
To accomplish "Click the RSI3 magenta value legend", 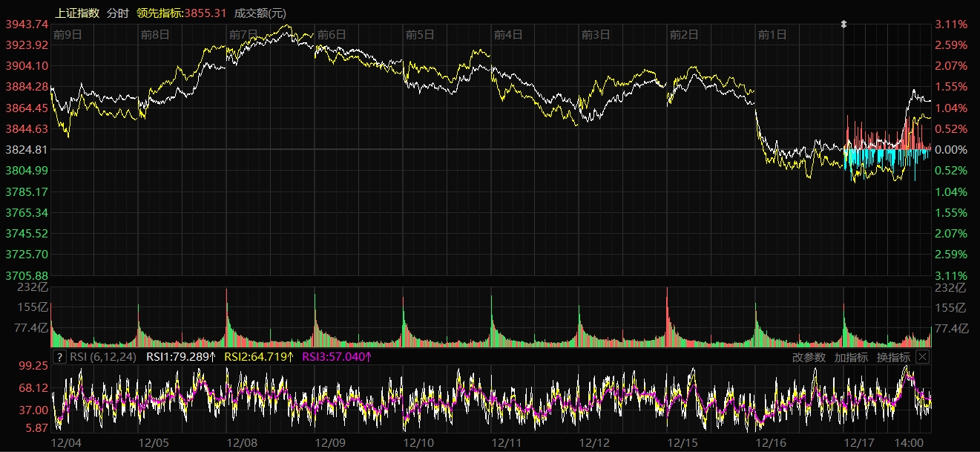I will tap(337, 357).
